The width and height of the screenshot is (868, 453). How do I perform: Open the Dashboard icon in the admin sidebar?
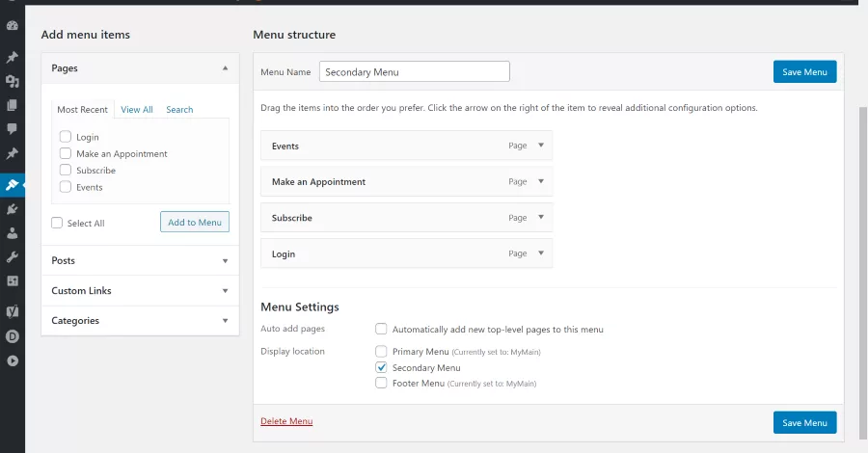pyautogui.click(x=13, y=25)
